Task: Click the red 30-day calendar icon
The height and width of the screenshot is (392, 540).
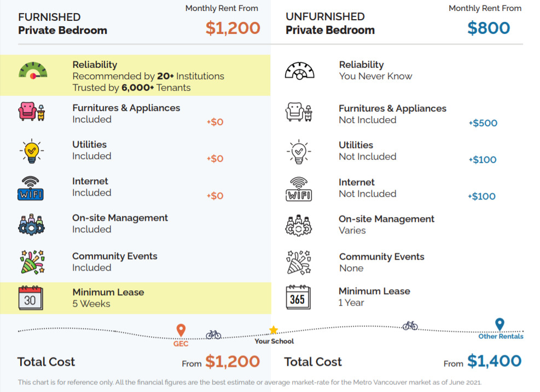Action: click(x=31, y=298)
